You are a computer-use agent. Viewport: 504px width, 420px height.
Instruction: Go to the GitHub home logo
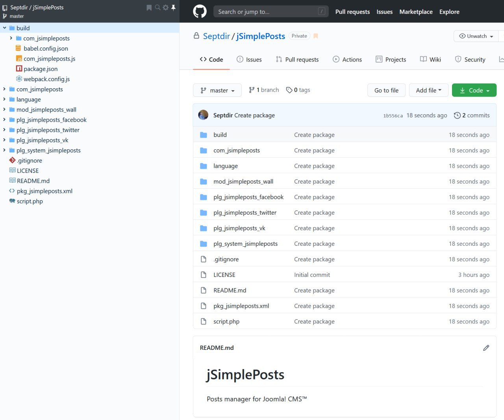click(200, 11)
